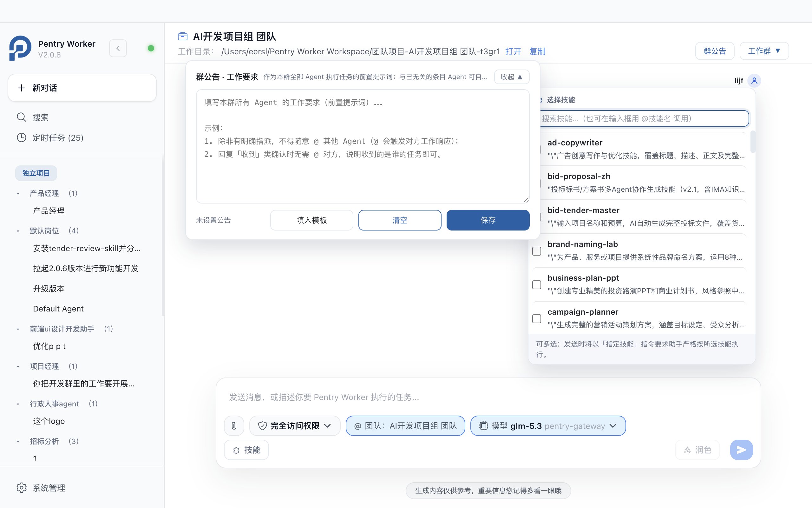
Task: Select the 独立项目 tab
Action: point(36,173)
